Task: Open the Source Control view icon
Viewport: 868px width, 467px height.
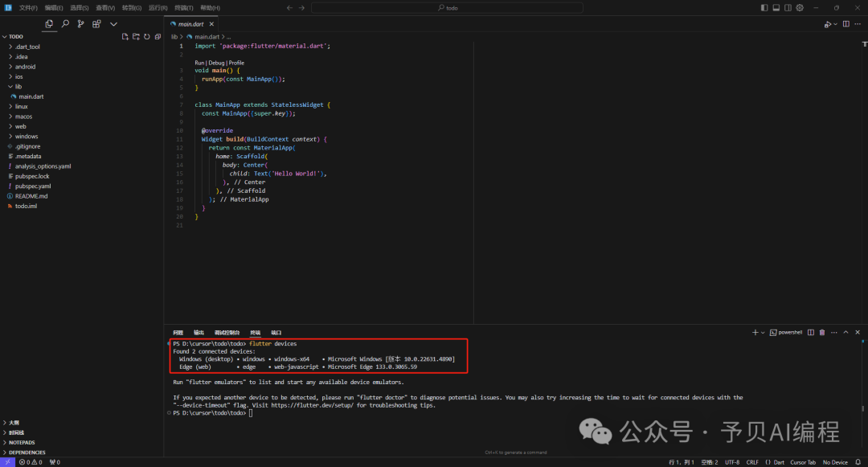Action: (81, 24)
